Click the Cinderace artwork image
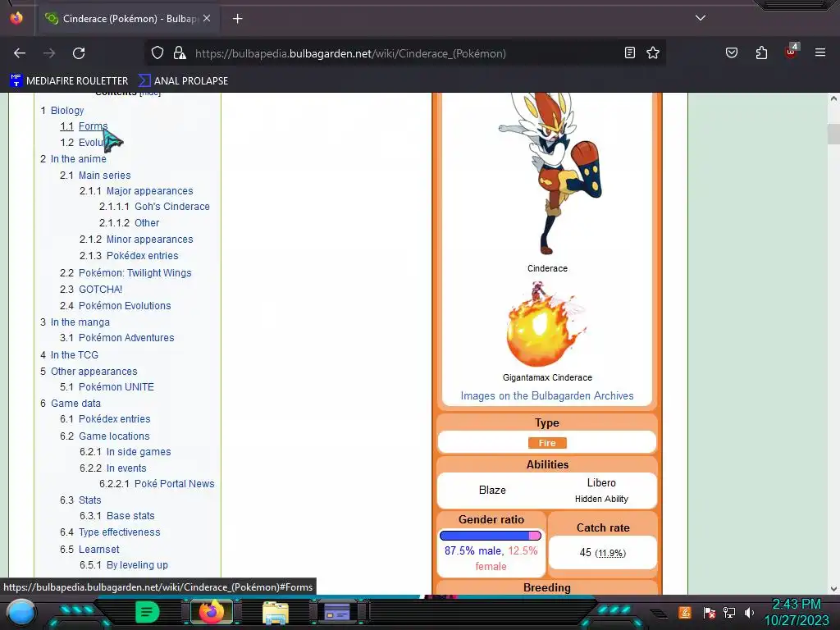The width and height of the screenshot is (840, 630). click(550, 172)
